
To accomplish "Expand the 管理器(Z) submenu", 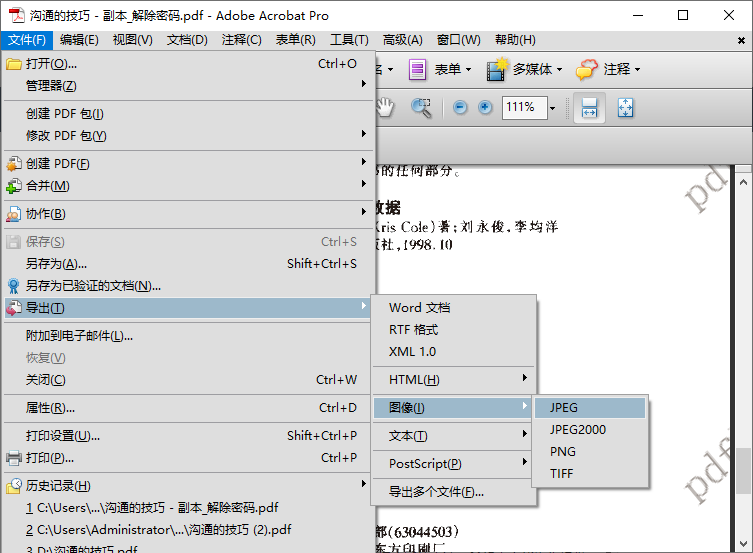I will pos(364,84).
